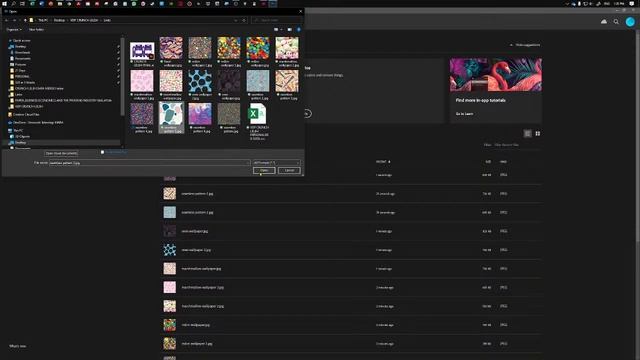Expand the address bar history dropdown
640x360 pixels.
coord(236,20)
